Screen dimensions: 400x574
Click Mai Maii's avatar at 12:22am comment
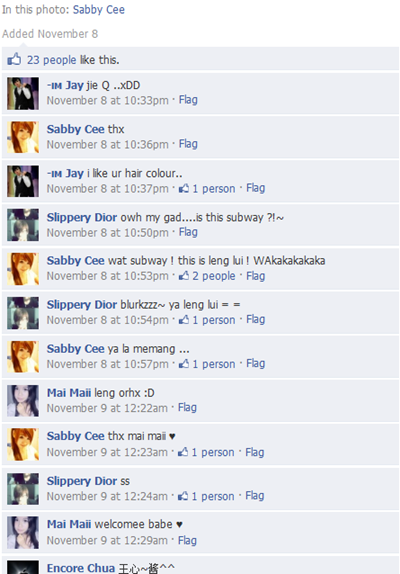pos(23,400)
